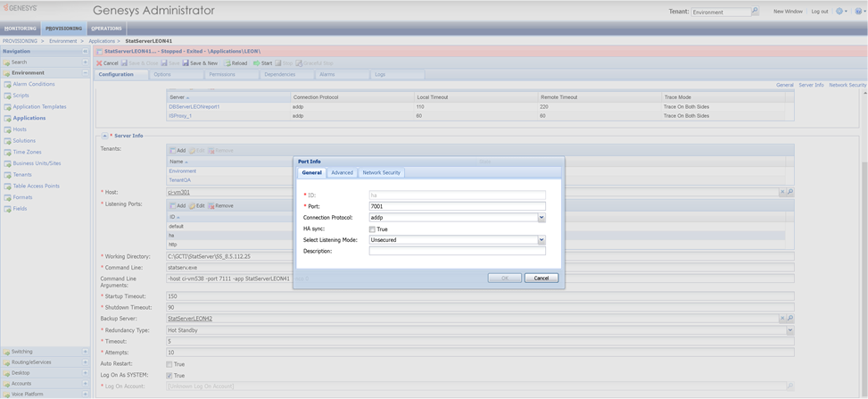Collapse the Navigation panel using arrows icon
868x399 pixels.
tap(86, 51)
